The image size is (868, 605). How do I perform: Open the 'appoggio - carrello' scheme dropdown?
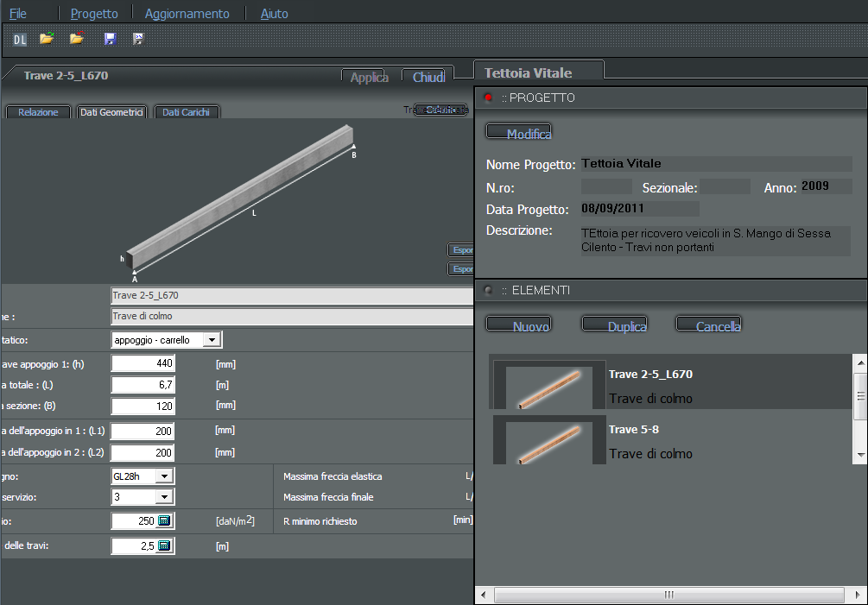(x=167, y=339)
